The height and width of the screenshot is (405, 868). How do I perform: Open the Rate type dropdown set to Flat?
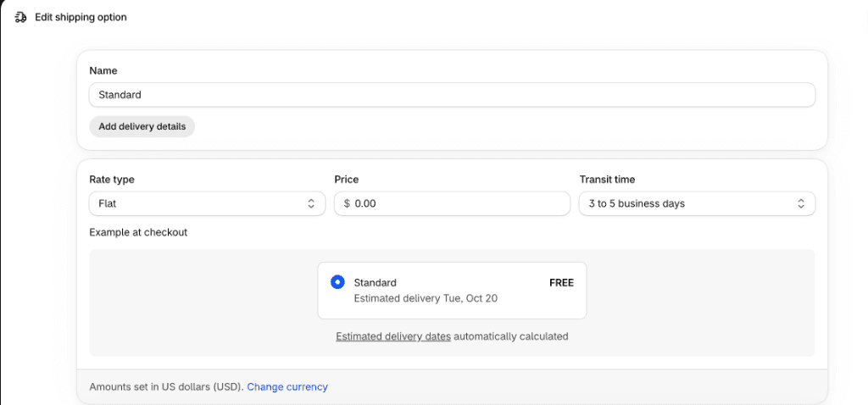207,203
